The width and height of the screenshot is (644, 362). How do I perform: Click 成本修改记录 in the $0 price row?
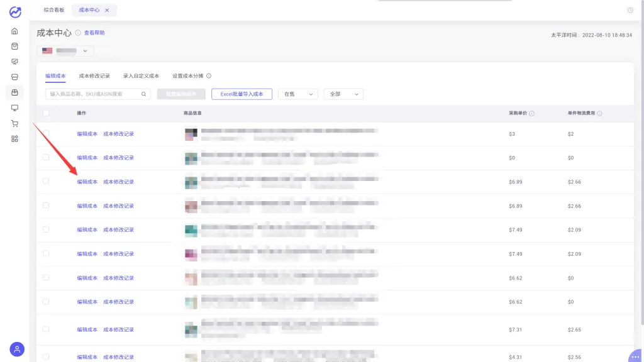pyautogui.click(x=118, y=158)
